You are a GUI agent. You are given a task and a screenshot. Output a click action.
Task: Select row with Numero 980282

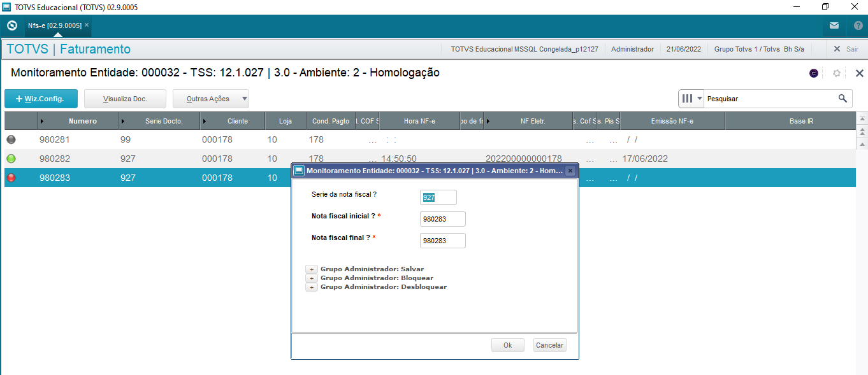pos(430,159)
